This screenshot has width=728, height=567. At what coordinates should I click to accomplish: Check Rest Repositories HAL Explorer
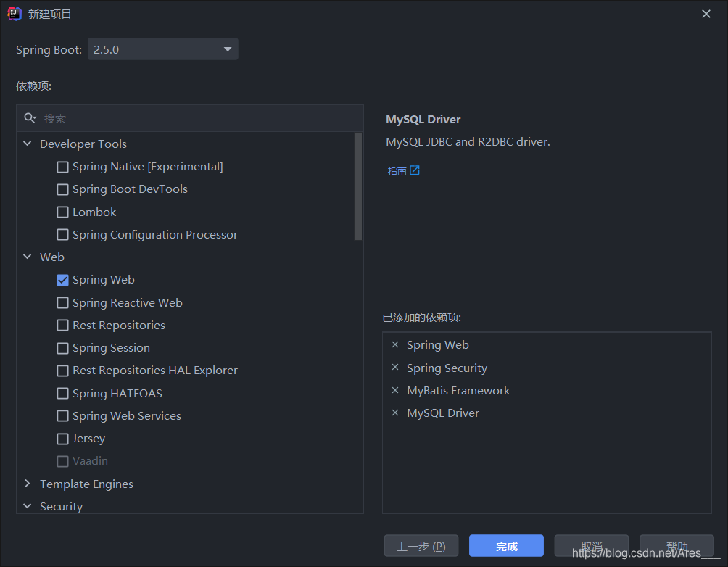(62, 371)
